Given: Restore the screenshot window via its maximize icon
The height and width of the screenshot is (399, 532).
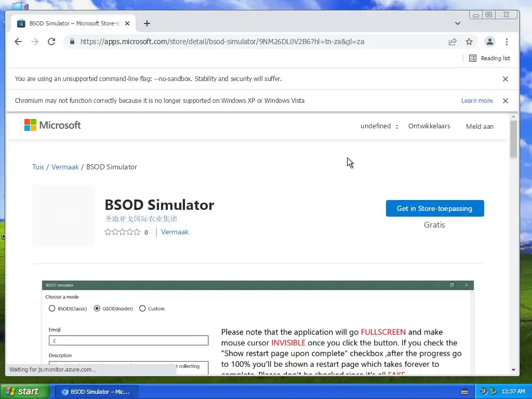Looking at the screenshot, I should (x=451, y=285).
